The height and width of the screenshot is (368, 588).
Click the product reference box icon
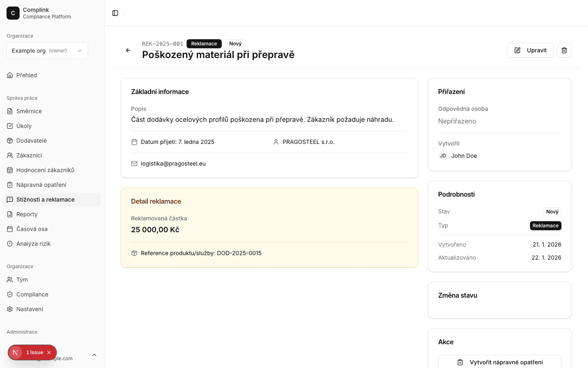pos(134,253)
